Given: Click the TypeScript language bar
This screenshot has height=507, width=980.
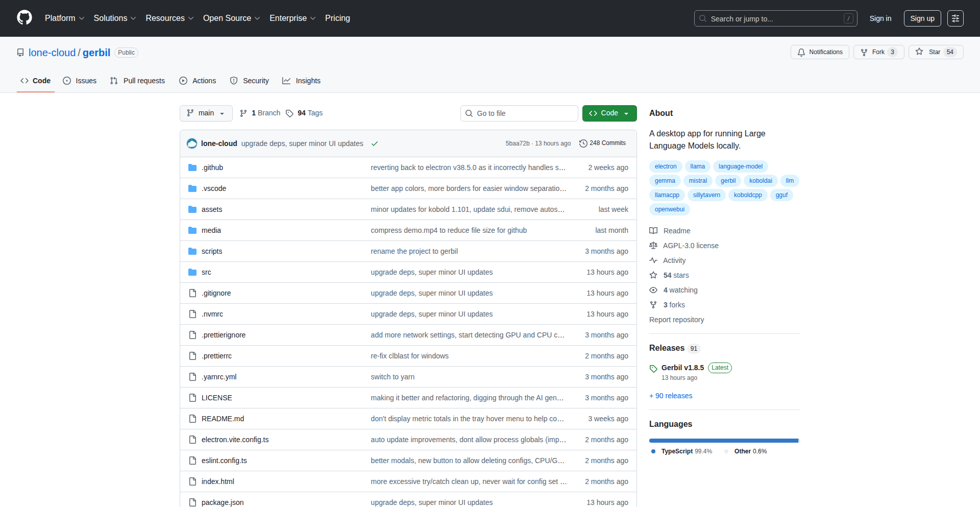Looking at the screenshot, I should [x=723, y=441].
